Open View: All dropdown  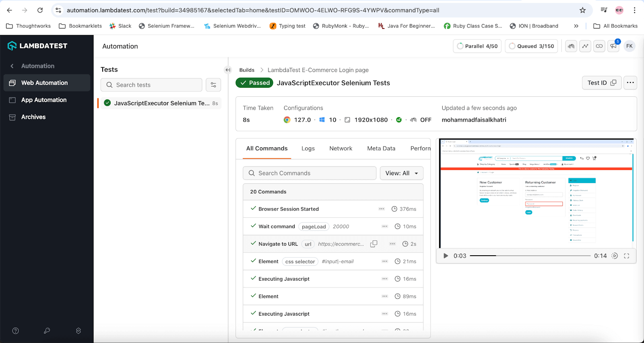click(402, 173)
